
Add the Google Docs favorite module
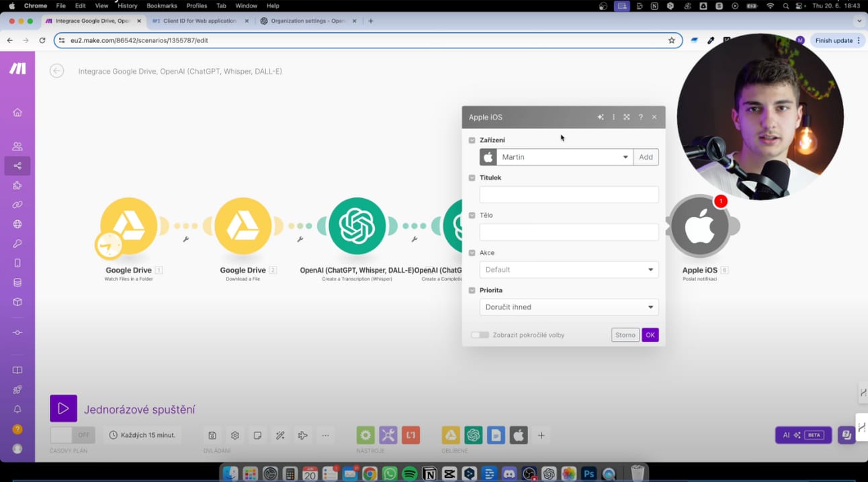(496, 435)
